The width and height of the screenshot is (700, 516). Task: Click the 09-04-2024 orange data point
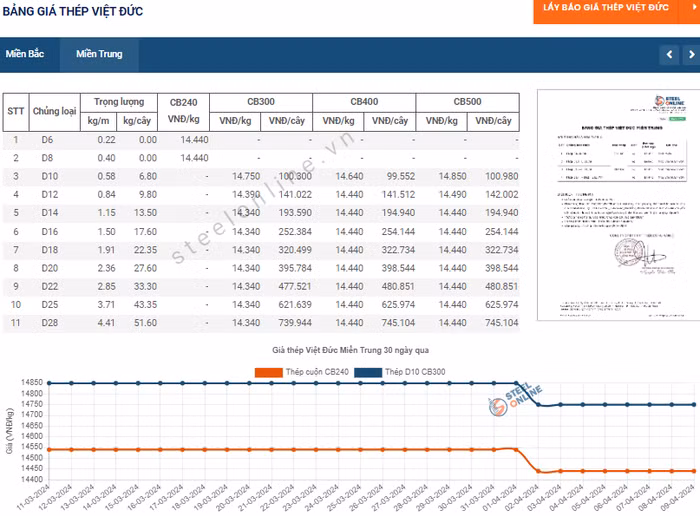[x=694, y=471]
